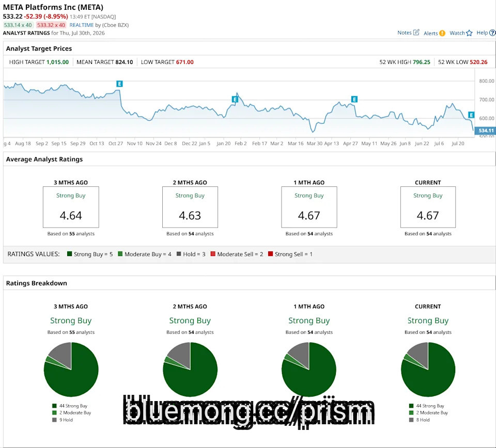The image size is (496, 448).
Task: Click the Strong Sell = 1 legend swatch
Action: tap(270, 254)
